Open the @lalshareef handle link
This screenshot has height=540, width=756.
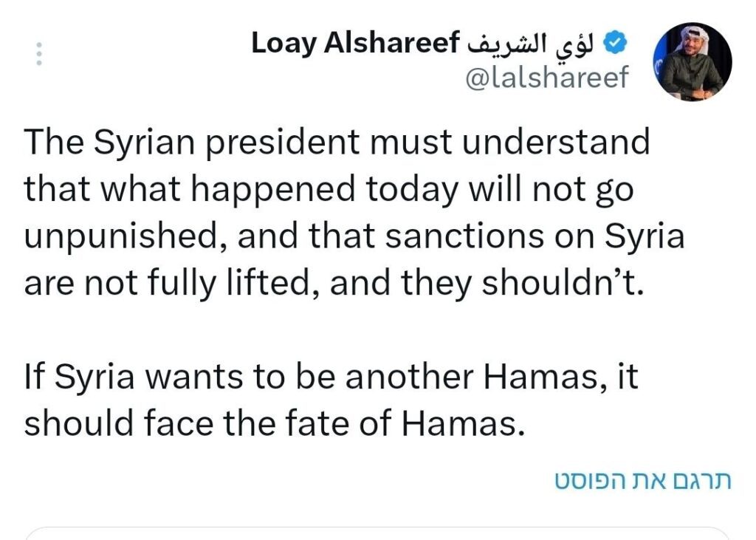pyautogui.click(x=547, y=78)
